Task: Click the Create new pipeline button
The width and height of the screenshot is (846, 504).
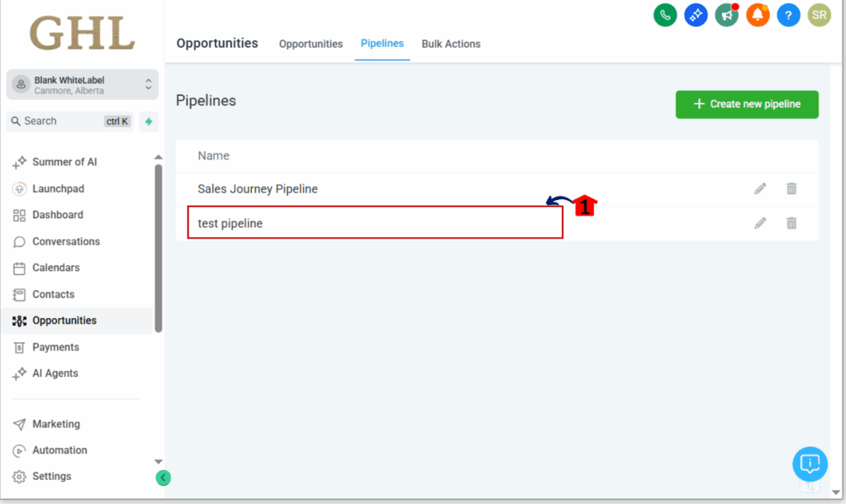Action: [x=747, y=104]
